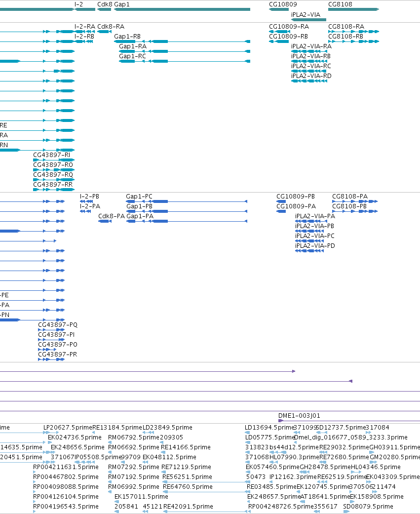
Task: Click the iPLA2-VIA-PA protein label
Action: click(315, 216)
